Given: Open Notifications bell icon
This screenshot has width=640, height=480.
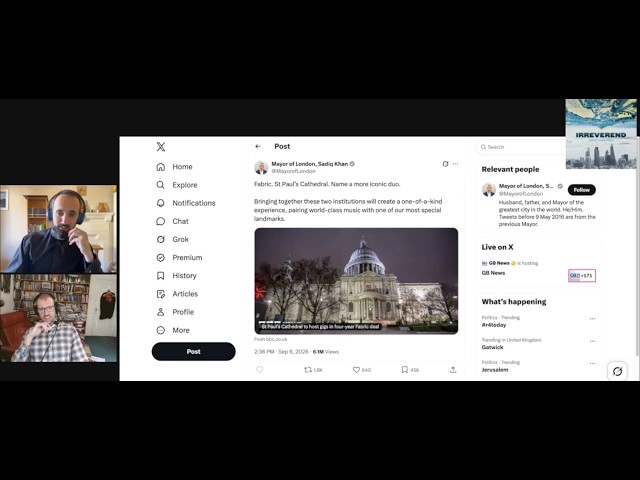Looking at the screenshot, I should (161, 203).
